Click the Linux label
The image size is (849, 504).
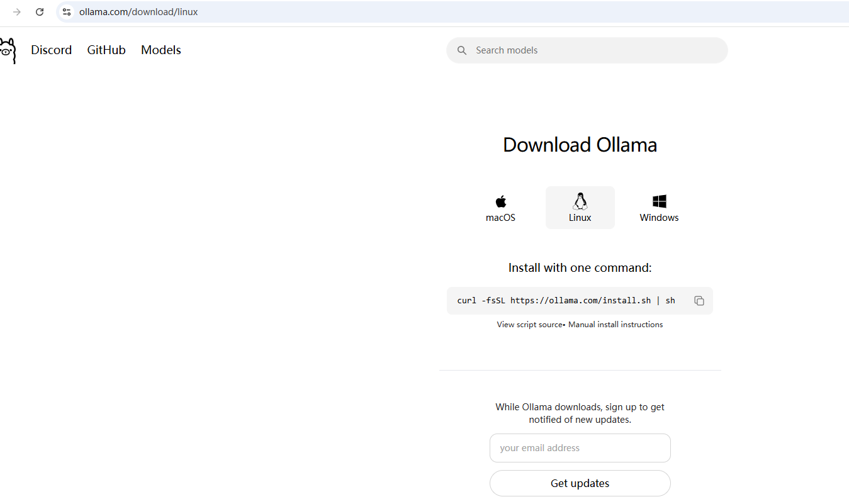pyautogui.click(x=580, y=218)
